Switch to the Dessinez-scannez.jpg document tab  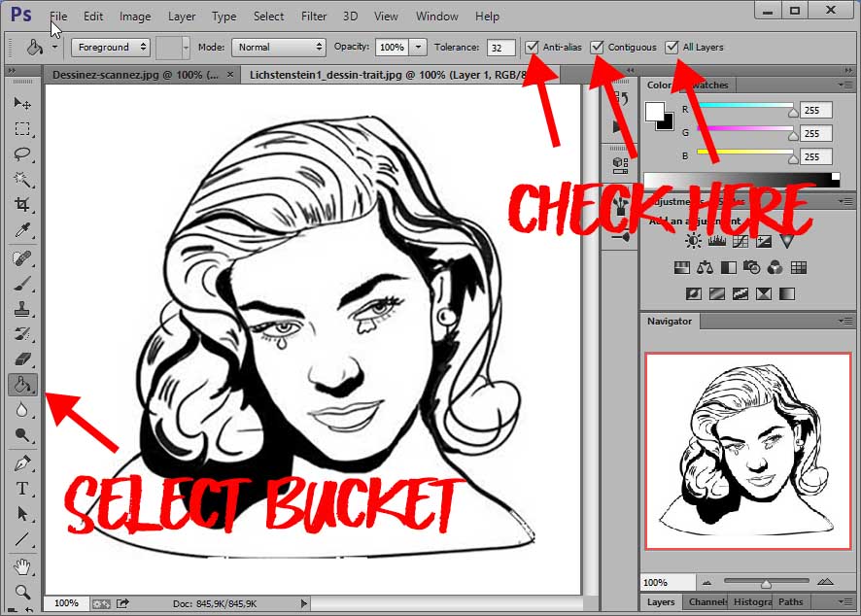(x=135, y=75)
